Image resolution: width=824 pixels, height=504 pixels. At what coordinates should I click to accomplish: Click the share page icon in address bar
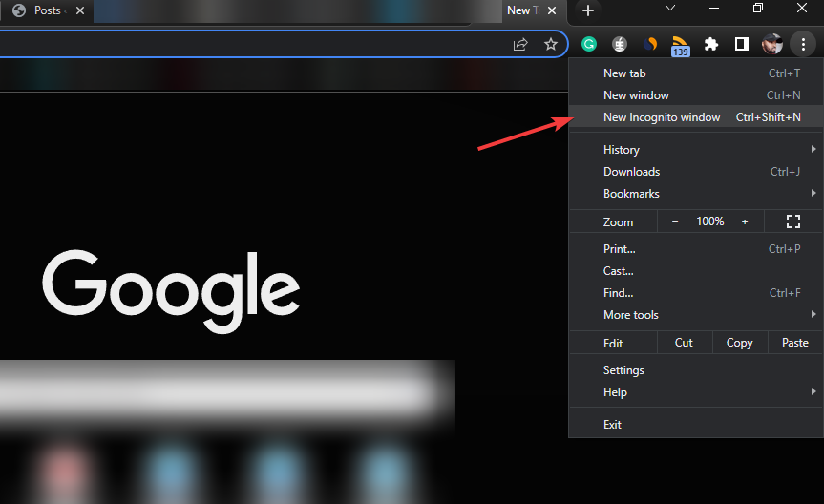(x=520, y=44)
